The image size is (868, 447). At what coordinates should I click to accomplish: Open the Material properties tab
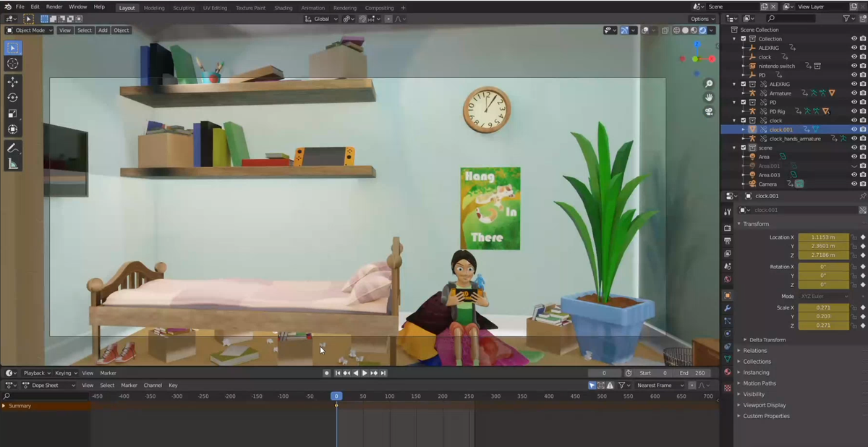(727, 372)
